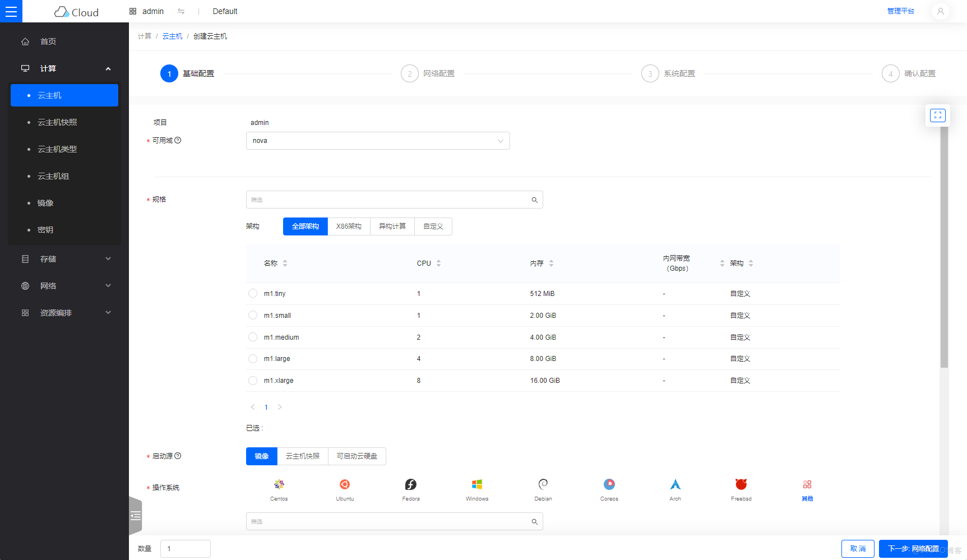Expand the 存储 sidebar section

tap(108, 259)
